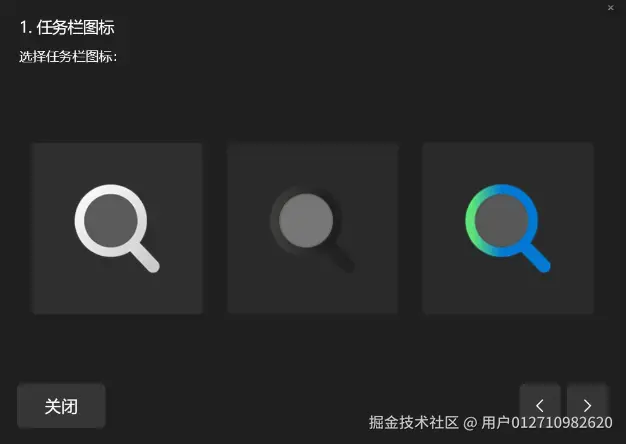Viewport: 626px width, 444px height.
Task: Select the dark gray magnifier taskbar icon
Action: 312,228
